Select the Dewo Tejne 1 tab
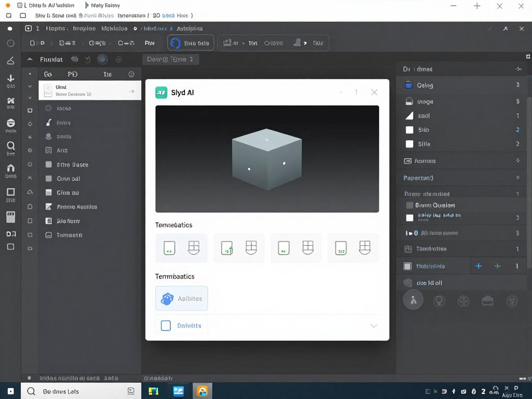The image size is (532, 399). point(170,59)
